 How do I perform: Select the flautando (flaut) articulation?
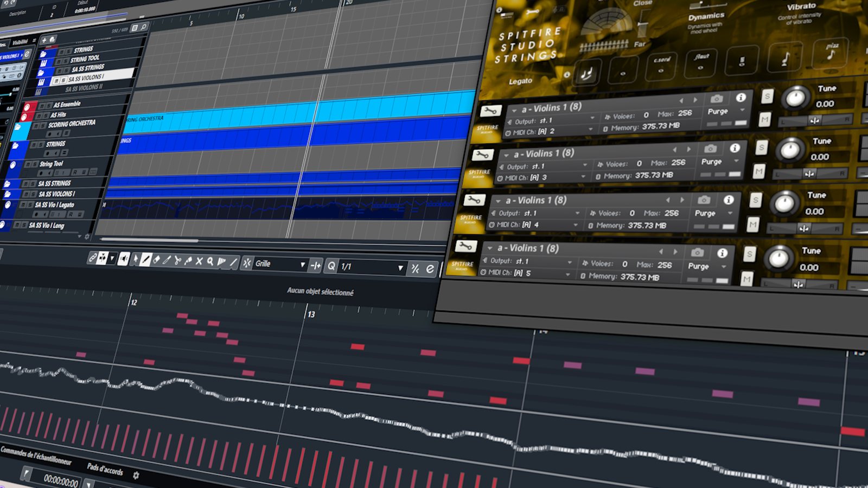pos(701,63)
